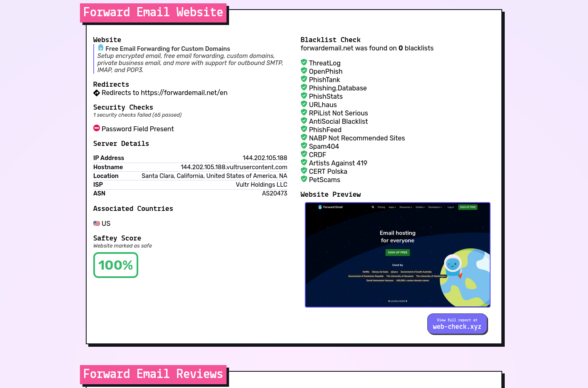
Task: Click the green shield next to ThreatLog
Action: (x=304, y=62)
